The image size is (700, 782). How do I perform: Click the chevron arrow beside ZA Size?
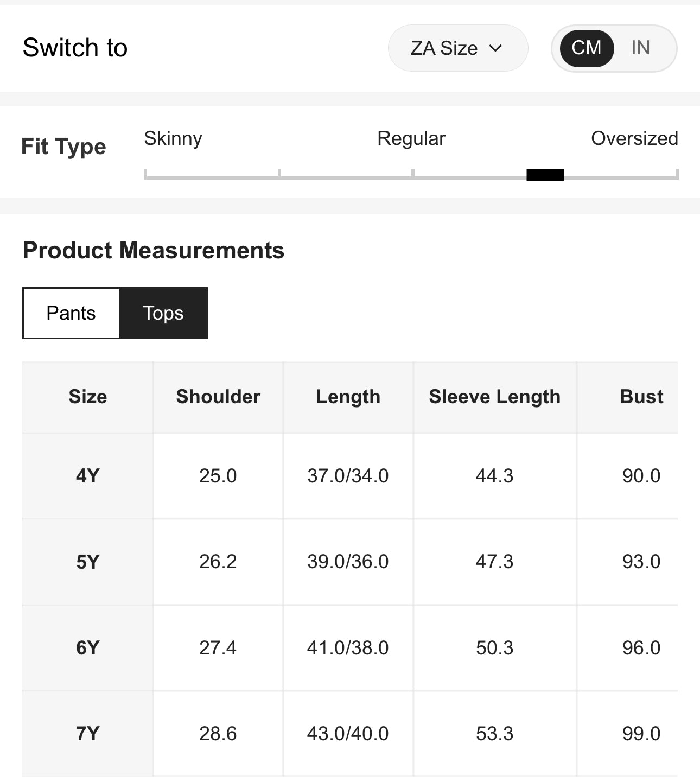click(x=495, y=48)
